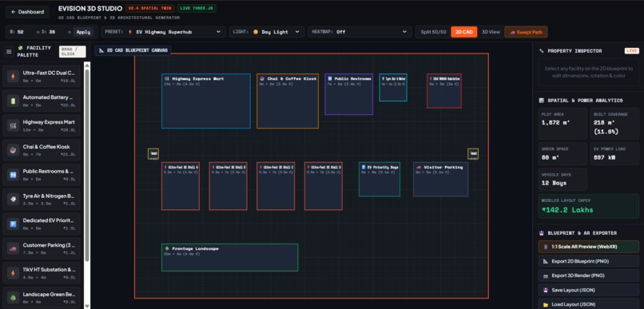Select Visitor Parking block on canvas
This screenshot has height=309, width=644.
[x=440, y=180]
